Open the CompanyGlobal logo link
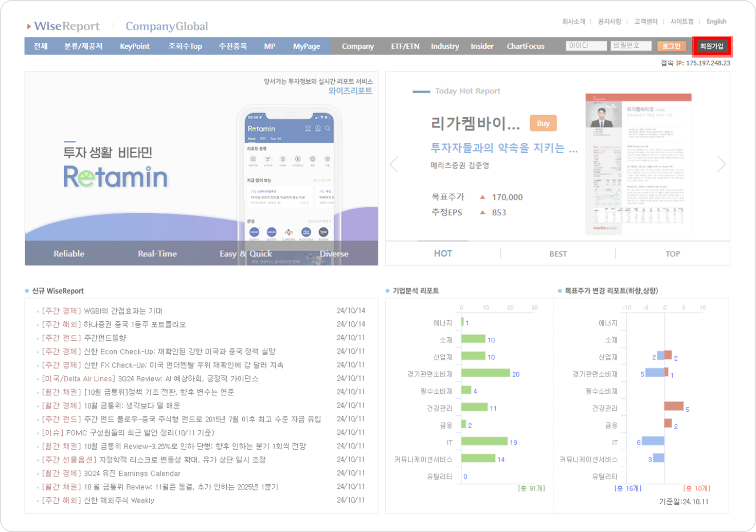 (x=167, y=26)
